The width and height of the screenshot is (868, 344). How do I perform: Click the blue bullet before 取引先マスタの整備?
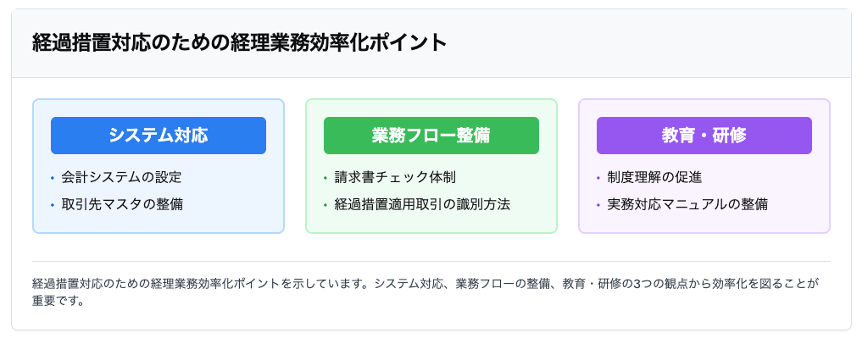52,205
